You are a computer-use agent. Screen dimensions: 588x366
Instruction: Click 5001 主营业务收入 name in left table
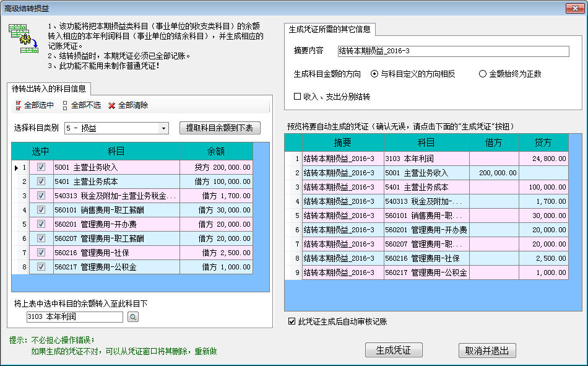click(116, 167)
